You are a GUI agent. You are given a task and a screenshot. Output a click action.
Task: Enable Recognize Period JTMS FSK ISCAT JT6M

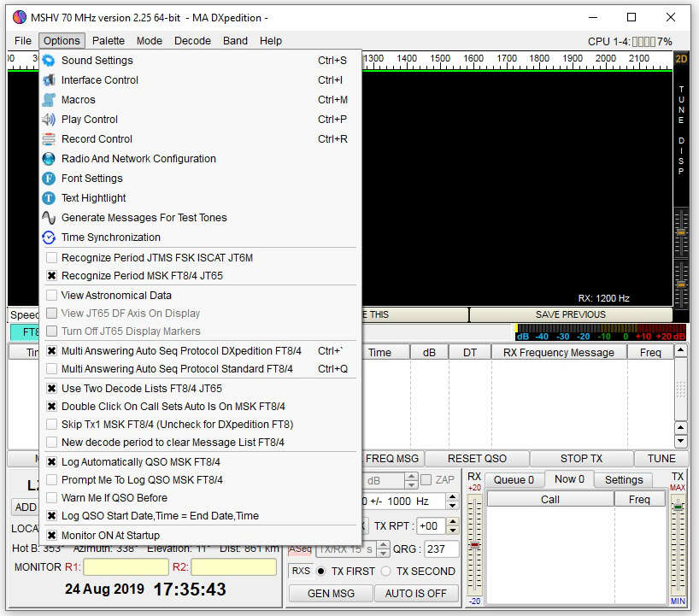[x=52, y=258]
